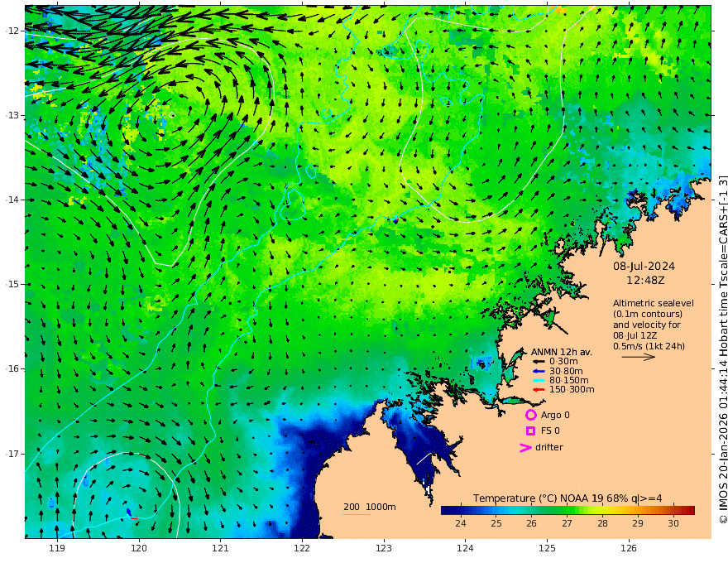Viewport: 728px width, 563px height.
Task: Click the 'drifter' label
Action: point(548,447)
